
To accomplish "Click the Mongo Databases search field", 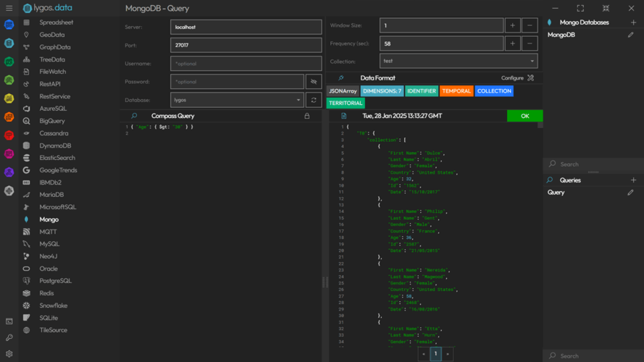I will (593, 164).
